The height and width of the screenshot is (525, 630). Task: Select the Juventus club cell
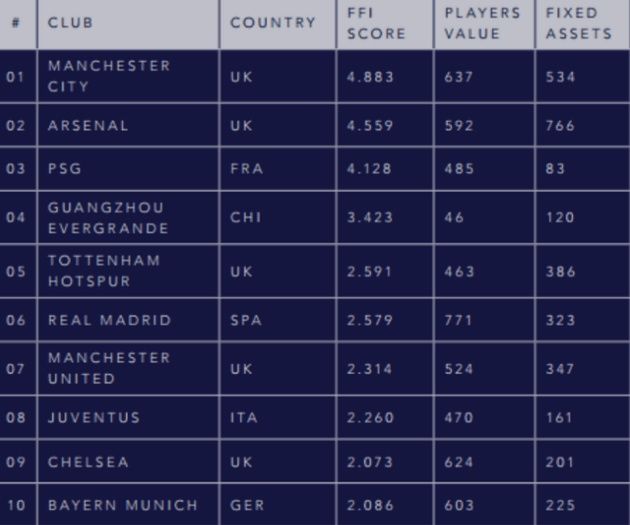point(94,417)
